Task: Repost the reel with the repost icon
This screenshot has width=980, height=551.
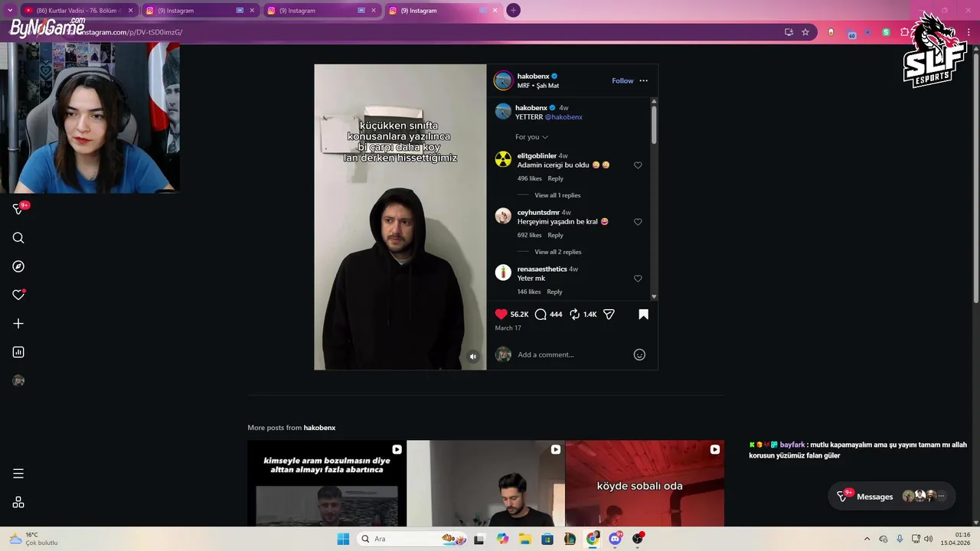Action: [575, 315]
